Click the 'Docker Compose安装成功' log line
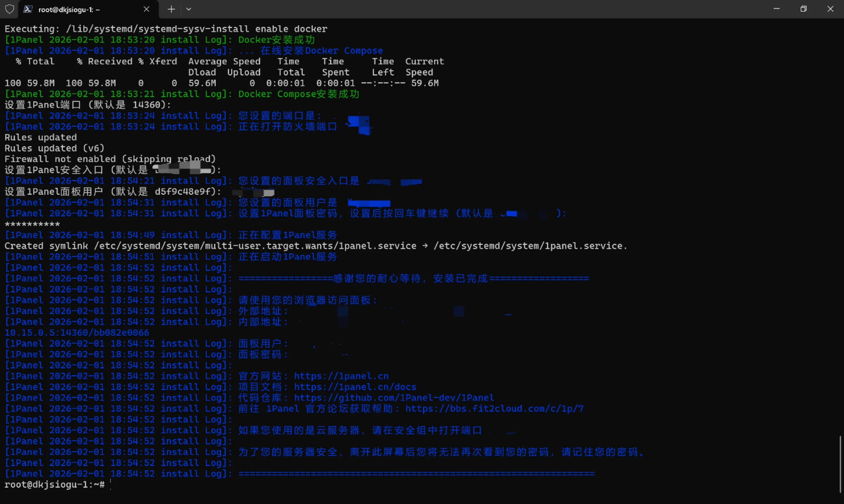The height and width of the screenshot is (504, 844). click(182, 94)
